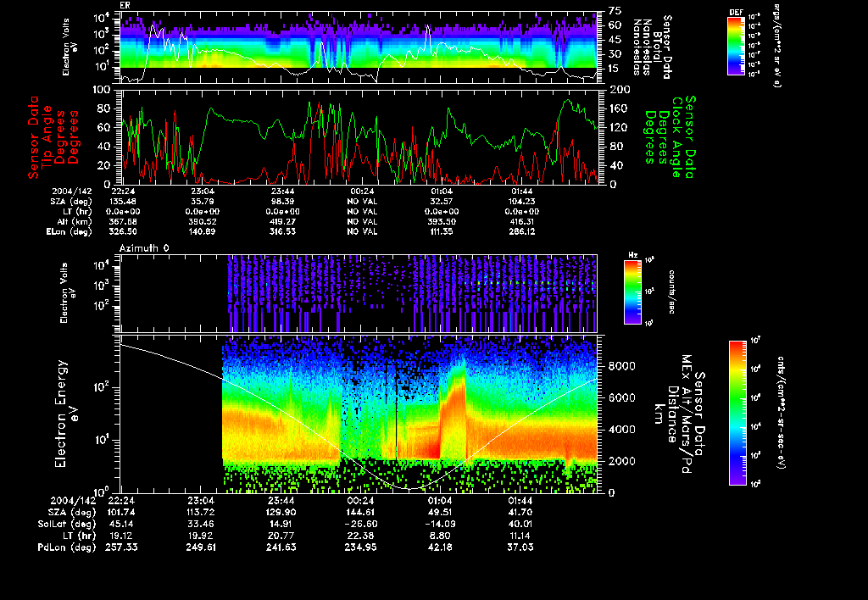
Task: Click the Tip Angle and Clock Angle line plot
Action: click(359, 136)
